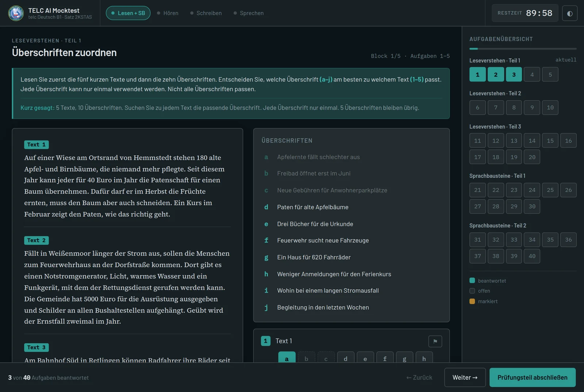The image size is (584, 392).
Task: Click heading 'Wohin bei einem langen Stromausfall'
Action: click(x=328, y=291)
